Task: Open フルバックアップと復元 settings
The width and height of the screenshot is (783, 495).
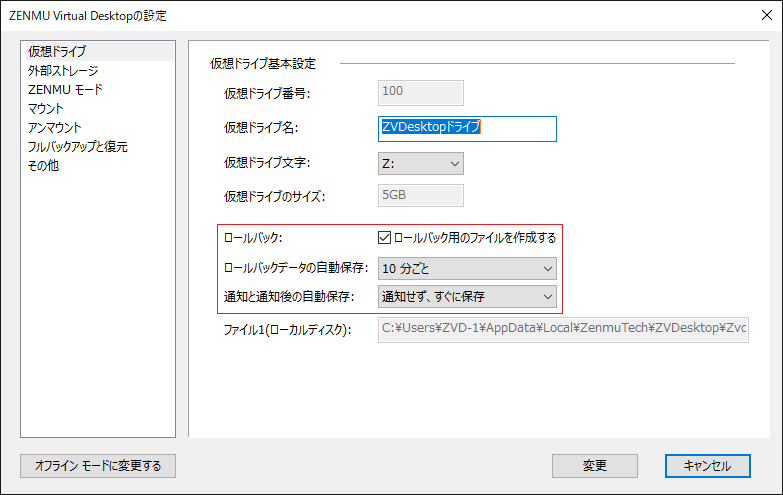Action: pos(77,146)
